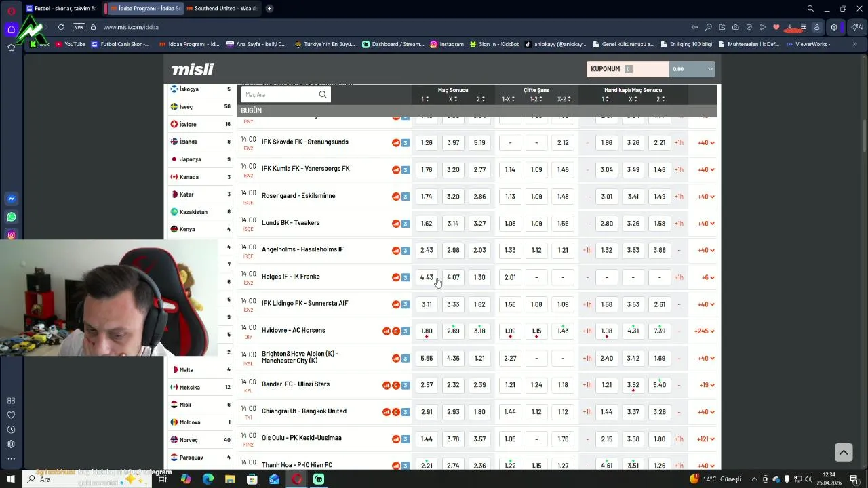Expand the Kuponum coupon dropdown
The width and height of the screenshot is (868, 488).
(710, 69)
